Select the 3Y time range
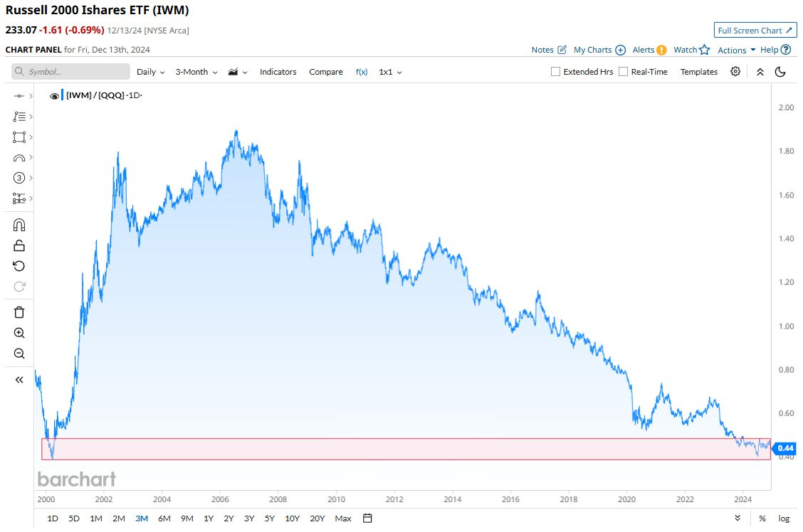Image resolution: width=803 pixels, height=532 pixels. click(x=249, y=518)
